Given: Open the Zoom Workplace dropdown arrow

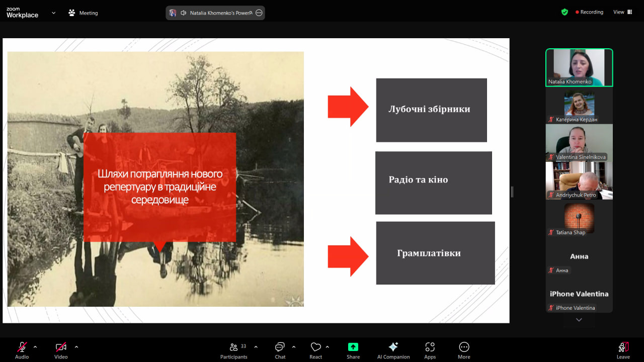Looking at the screenshot, I should (x=53, y=13).
